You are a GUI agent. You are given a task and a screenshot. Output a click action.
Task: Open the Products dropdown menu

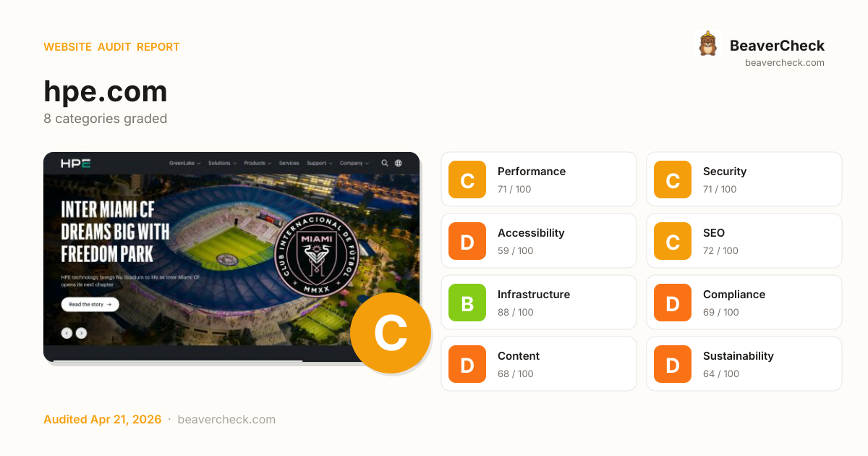pyautogui.click(x=255, y=163)
